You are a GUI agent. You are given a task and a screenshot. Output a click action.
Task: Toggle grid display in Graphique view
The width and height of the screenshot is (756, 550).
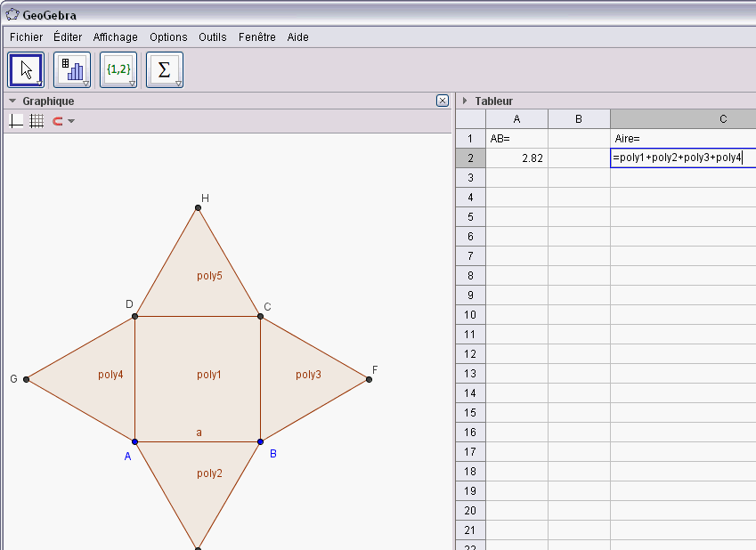coord(37,121)
